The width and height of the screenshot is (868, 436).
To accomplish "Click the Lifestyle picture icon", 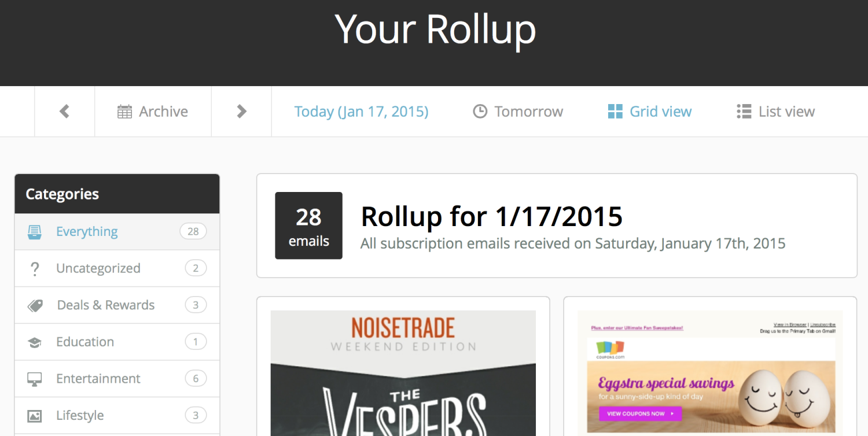I will [35, 416].
